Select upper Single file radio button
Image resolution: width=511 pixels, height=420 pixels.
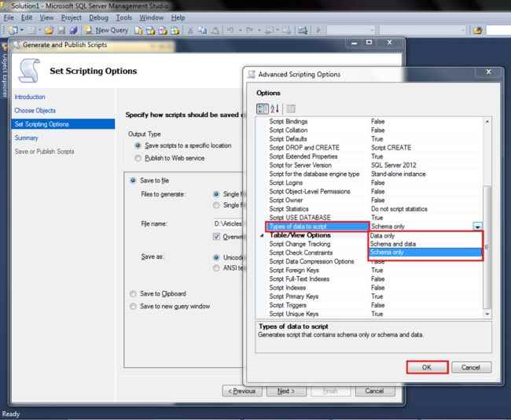[x=216, y=194]
